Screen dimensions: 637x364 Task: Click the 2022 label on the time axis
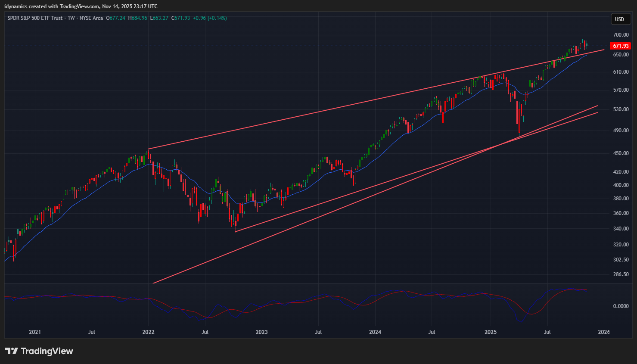148,332
